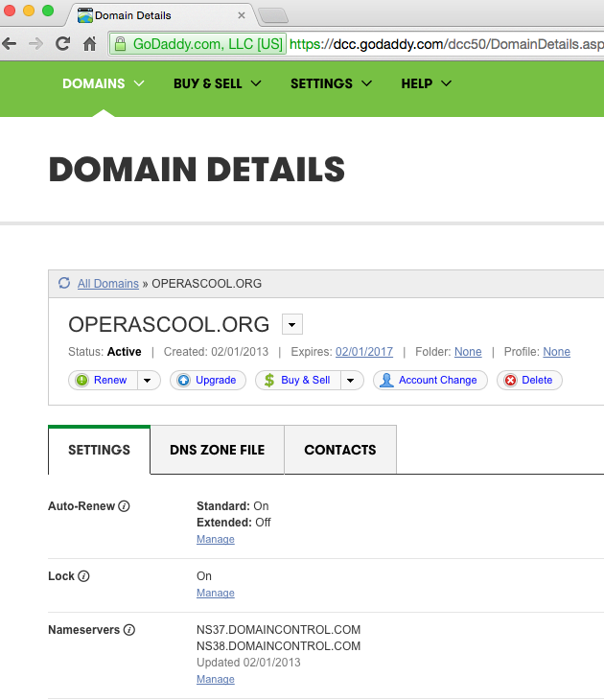This screenshot has width=604, height=700.
Task: Click the Nameservers info icon
Action: [128, 630]
